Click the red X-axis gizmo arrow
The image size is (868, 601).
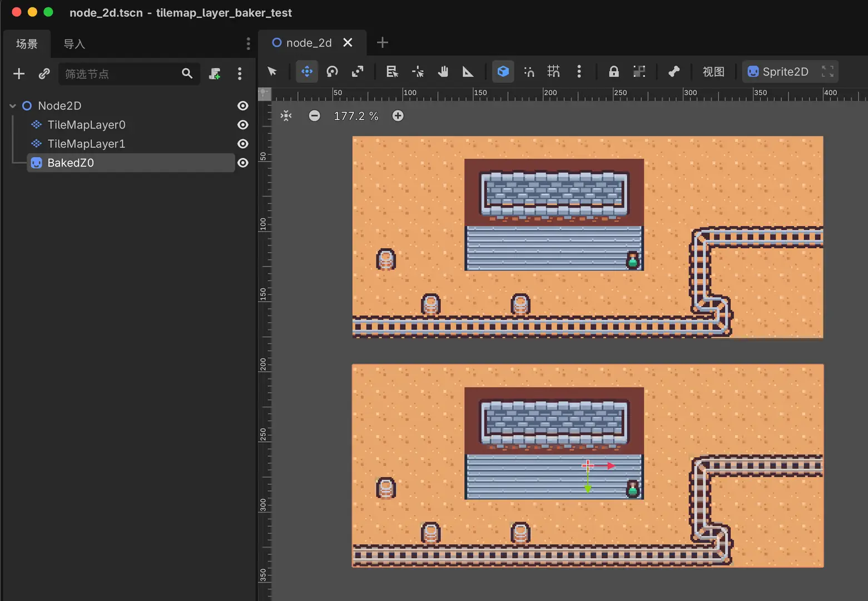(x=611, y=466)
